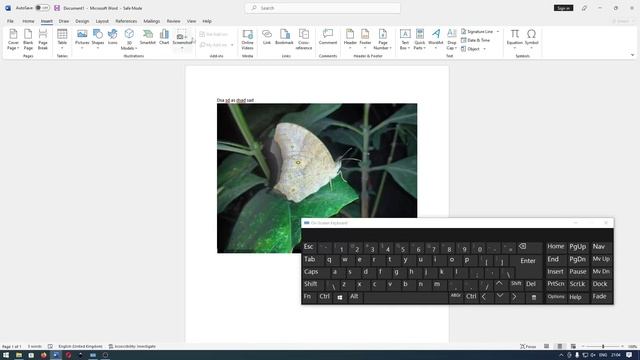The height and width of the screenshot is (360, 640).
Task: Open Page Number options
Action: 382,40
